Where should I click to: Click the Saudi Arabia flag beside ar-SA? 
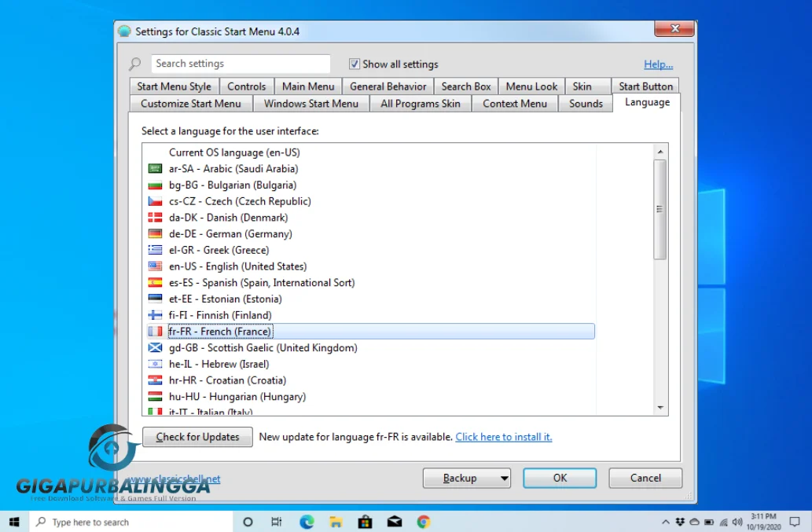click(x=155, y=168)
